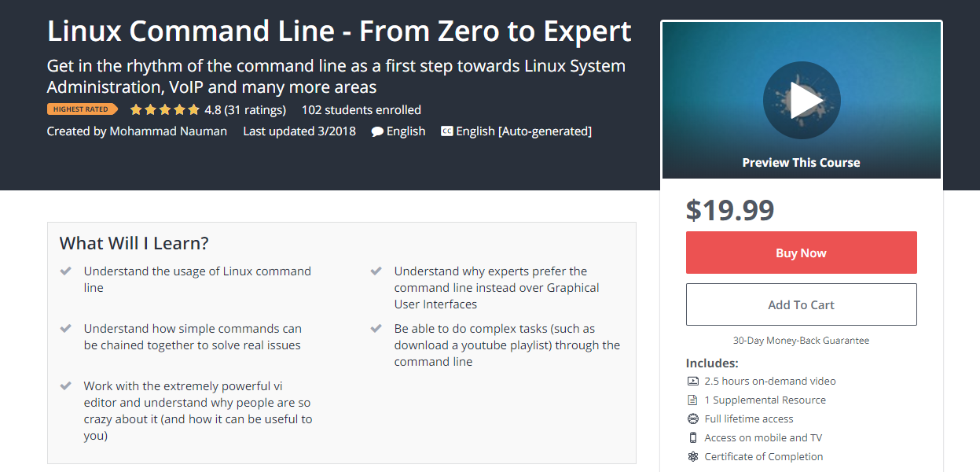
Task: Open instructor Mohammad Nauman's profile
Action: (x=168, y=131)
